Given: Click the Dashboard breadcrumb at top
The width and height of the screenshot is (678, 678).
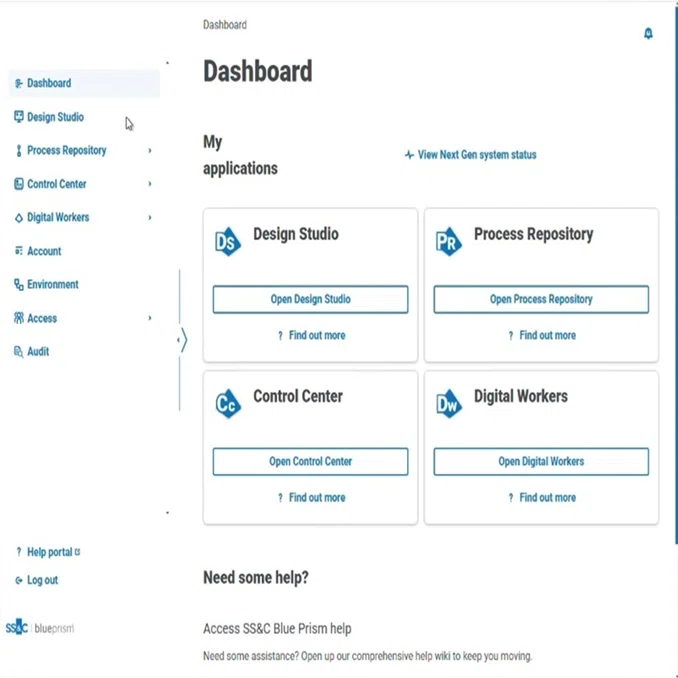Looking at the screenshot, I should point(225,25).
